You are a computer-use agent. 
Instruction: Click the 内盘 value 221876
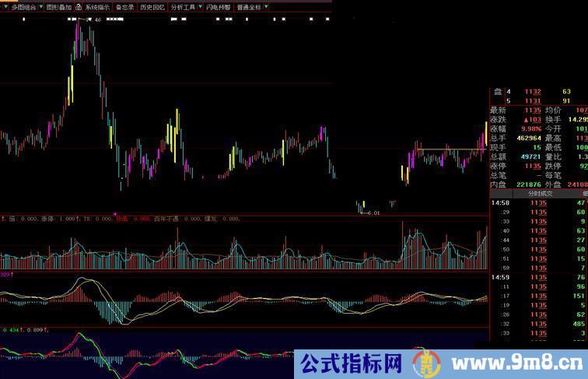click(x=529, y=184)
